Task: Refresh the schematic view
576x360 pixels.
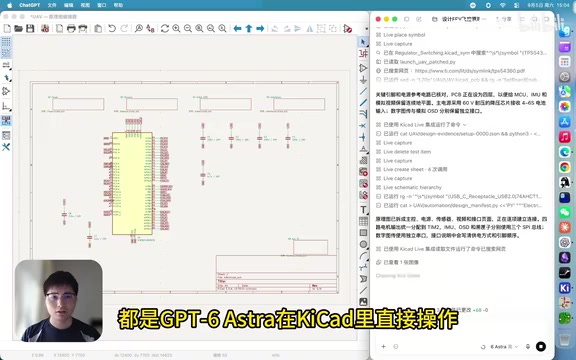Action: (165, 28)
